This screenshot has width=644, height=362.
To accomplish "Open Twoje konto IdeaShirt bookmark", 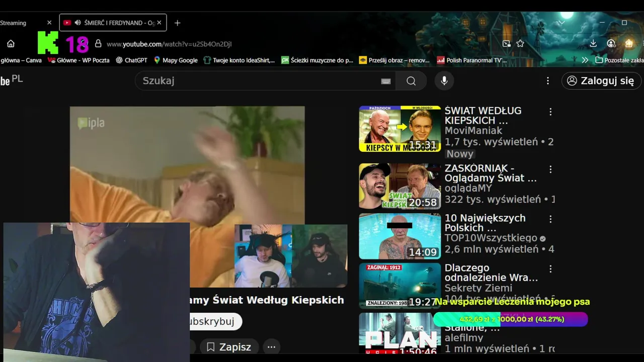I will pos(239,60).
